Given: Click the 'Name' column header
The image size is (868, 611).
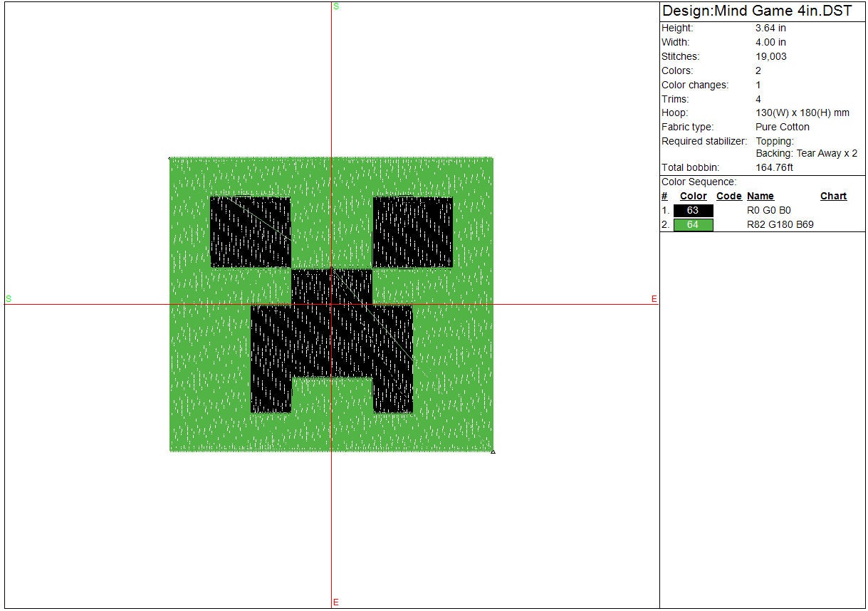Looking at the screenshot, I should click(x=760, y=197).
